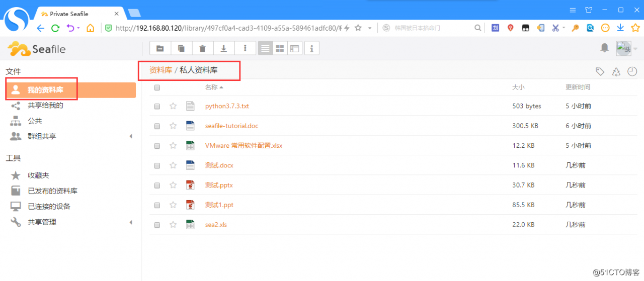Sort files by 更新时间 column header

coord(578,87)
